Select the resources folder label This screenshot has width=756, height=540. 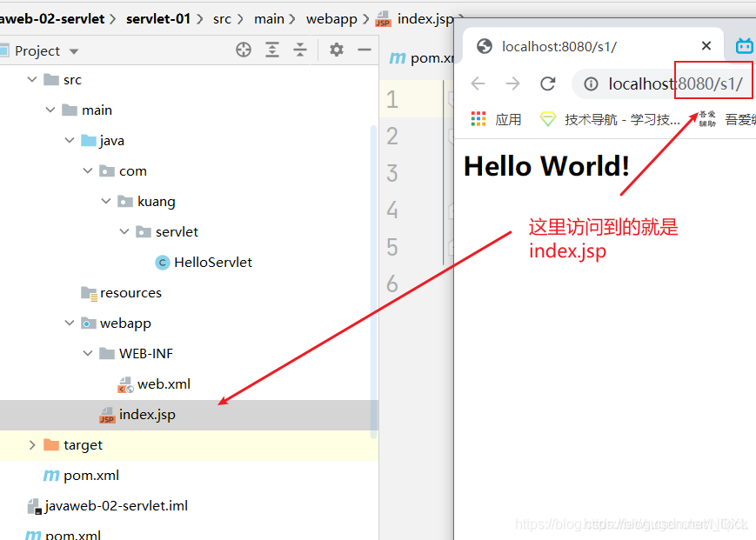tap(130, 293)
